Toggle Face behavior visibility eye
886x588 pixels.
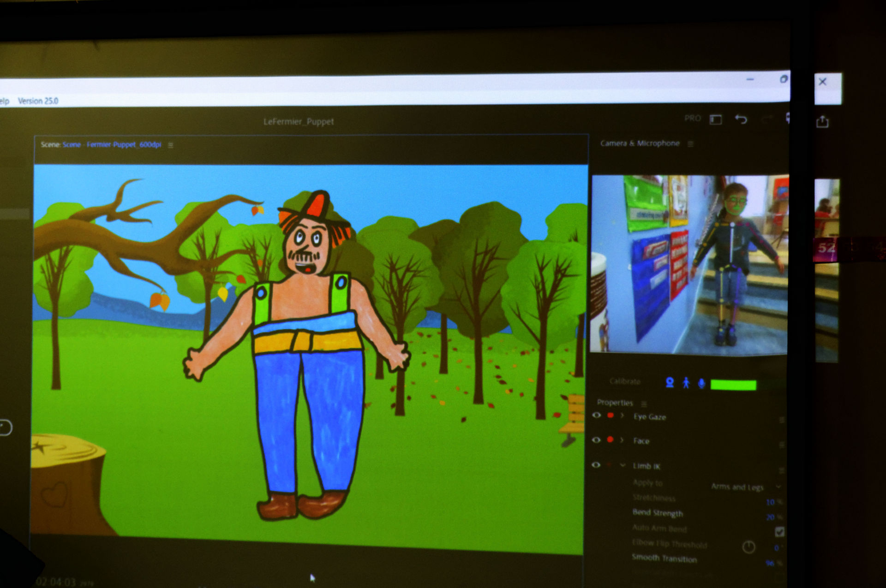[596, 440]
